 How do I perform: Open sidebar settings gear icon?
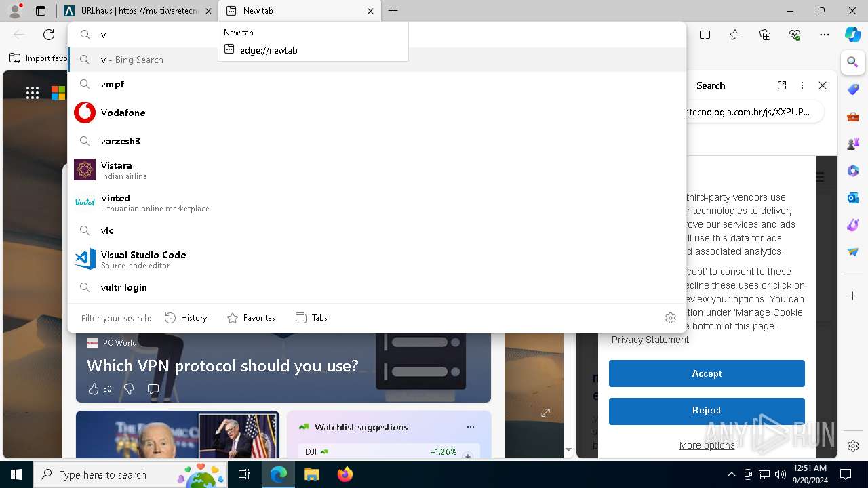click(853, 446)
